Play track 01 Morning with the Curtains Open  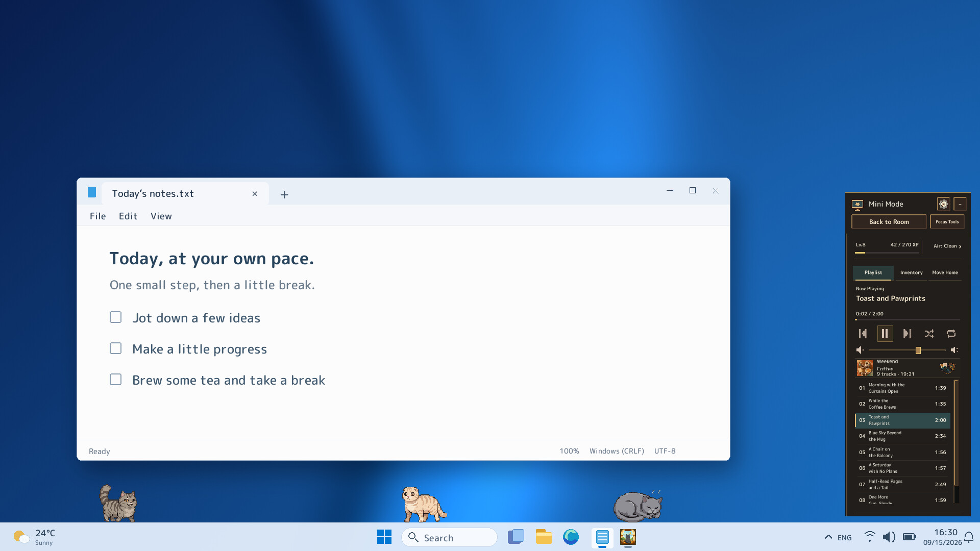coord(902,388)
